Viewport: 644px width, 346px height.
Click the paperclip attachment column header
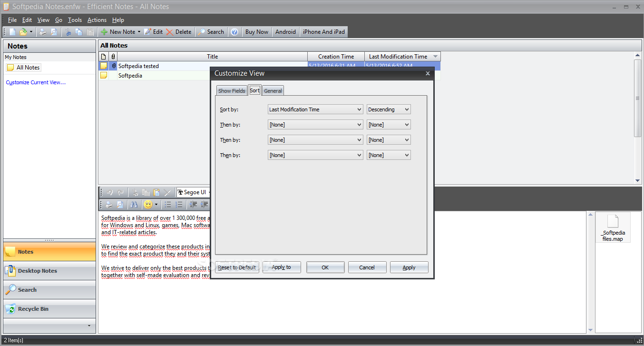point(113,57)
